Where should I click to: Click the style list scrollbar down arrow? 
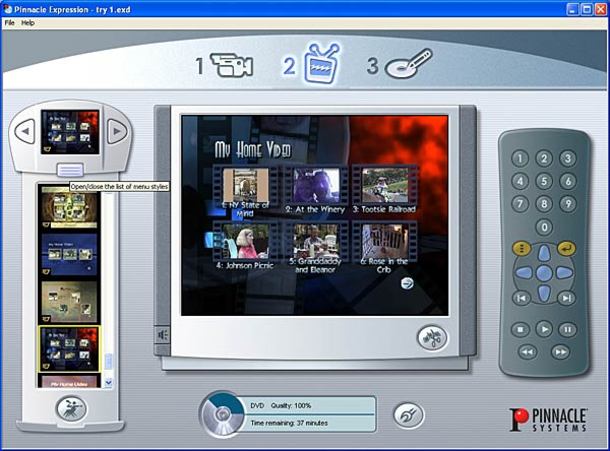pyautogui.click(x=109, y=383)
